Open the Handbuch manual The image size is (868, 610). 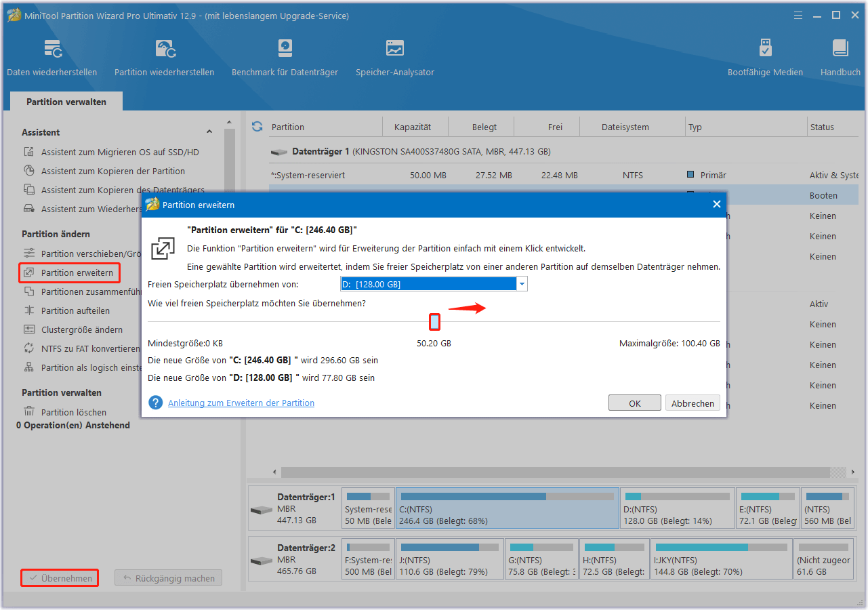tap(840, 58)
